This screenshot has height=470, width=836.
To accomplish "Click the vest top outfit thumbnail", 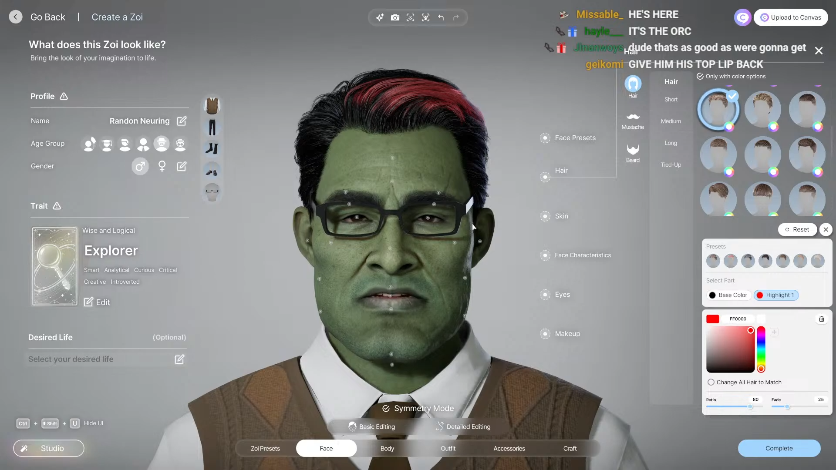I will [x=212, y=106].
